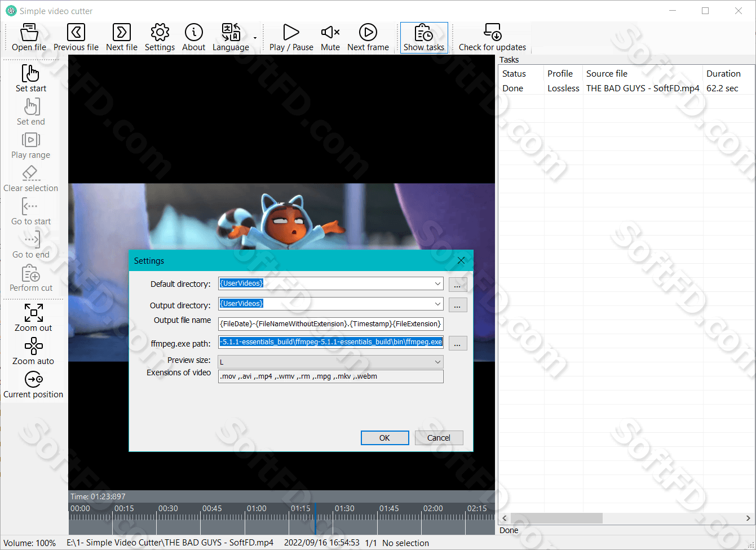Go to end of selection

point(31,245)
